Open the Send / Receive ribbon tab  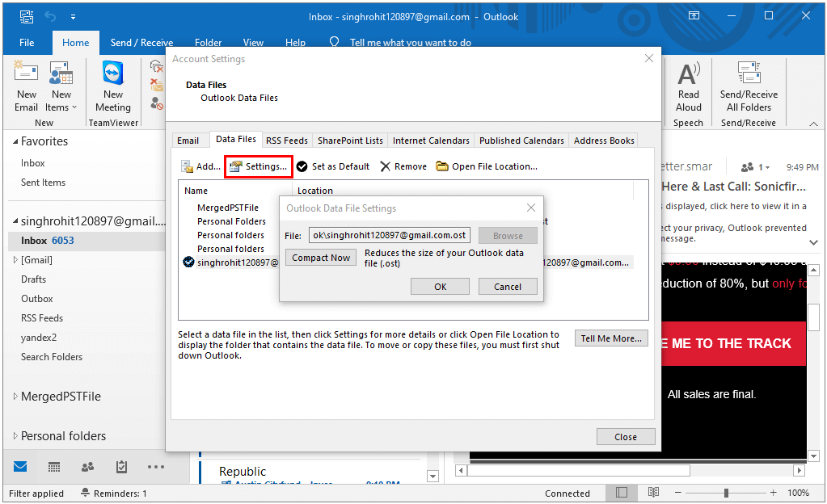[141, 42]
